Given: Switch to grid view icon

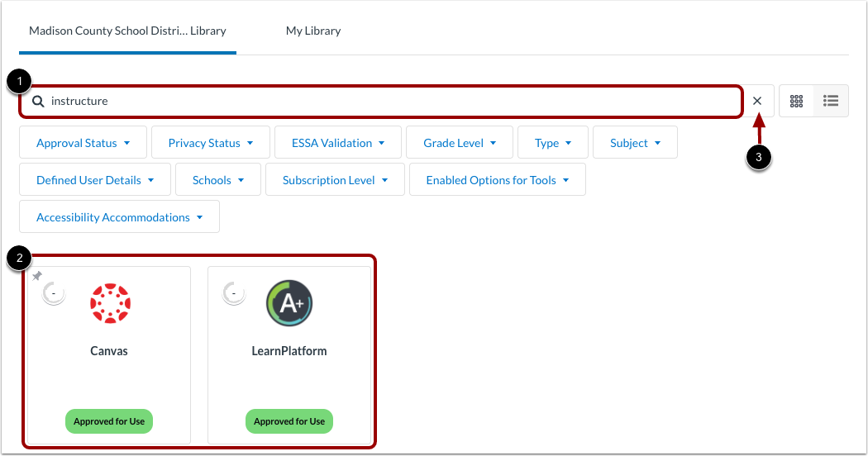Looking at the screenshot, I should point(796,101).
